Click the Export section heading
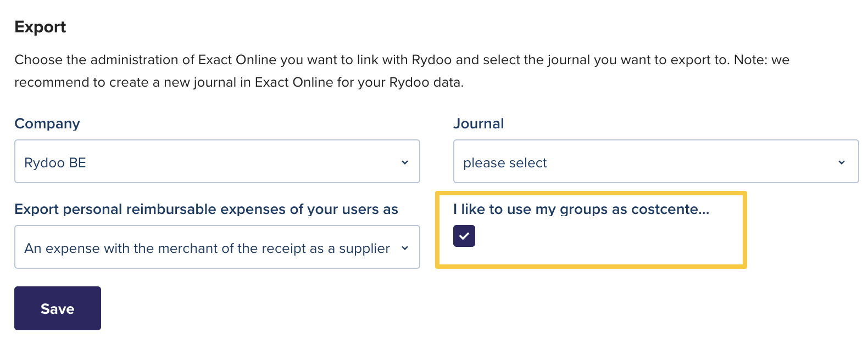 (x=40, y=27)
